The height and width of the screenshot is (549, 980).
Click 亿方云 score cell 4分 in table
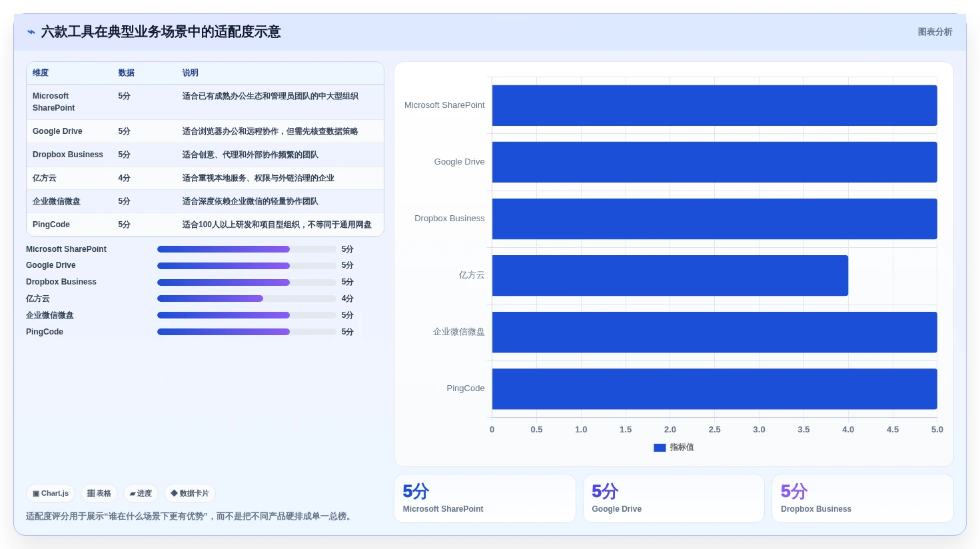[125, 178]
